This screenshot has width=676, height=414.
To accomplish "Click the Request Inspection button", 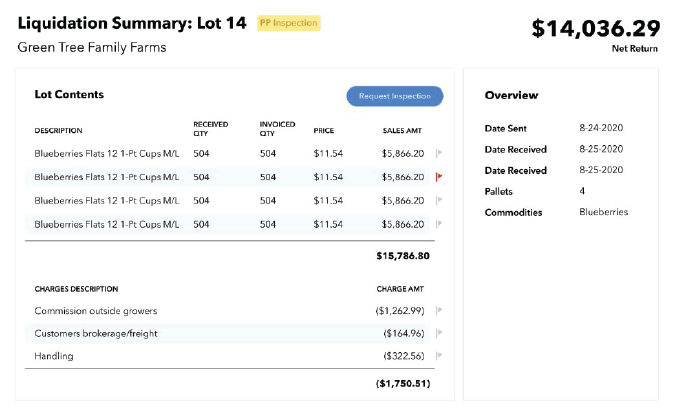I will pos(394,96).
